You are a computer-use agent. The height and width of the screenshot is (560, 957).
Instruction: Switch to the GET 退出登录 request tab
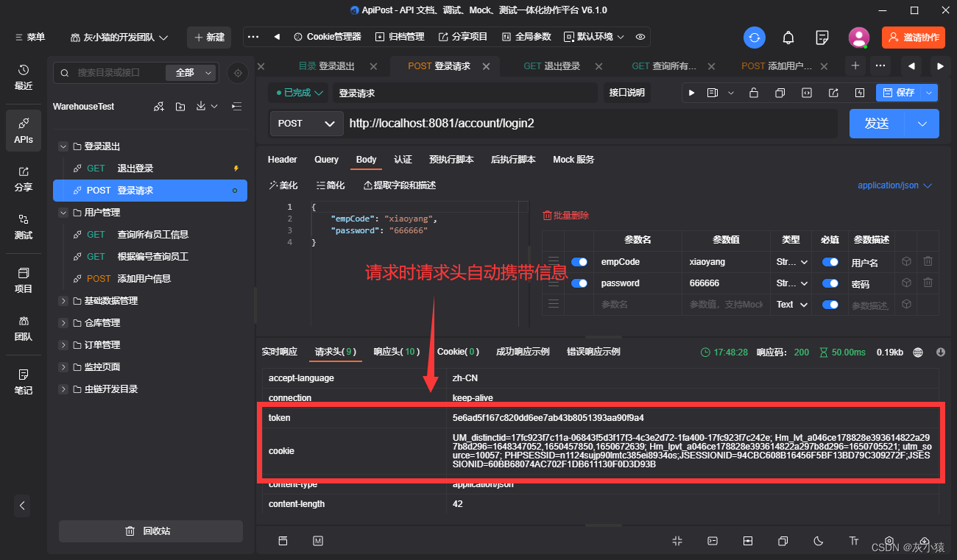(x=551, y=66)
